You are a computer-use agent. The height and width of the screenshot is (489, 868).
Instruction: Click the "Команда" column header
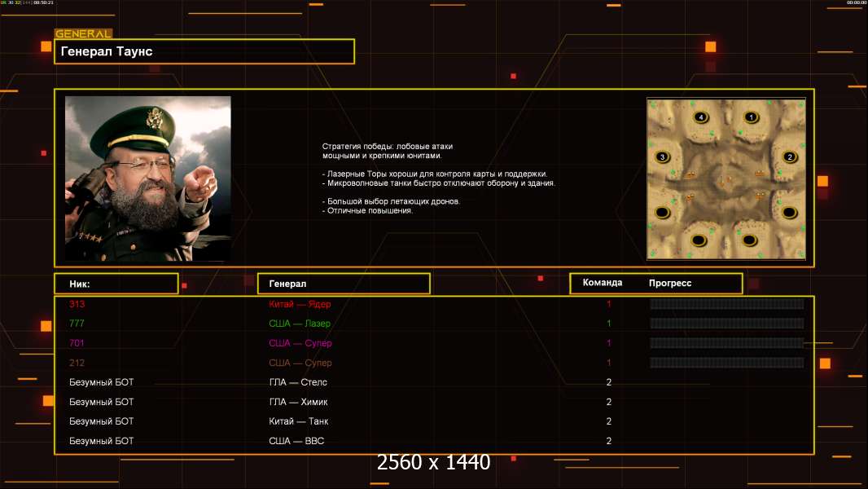tap(603, 283)
